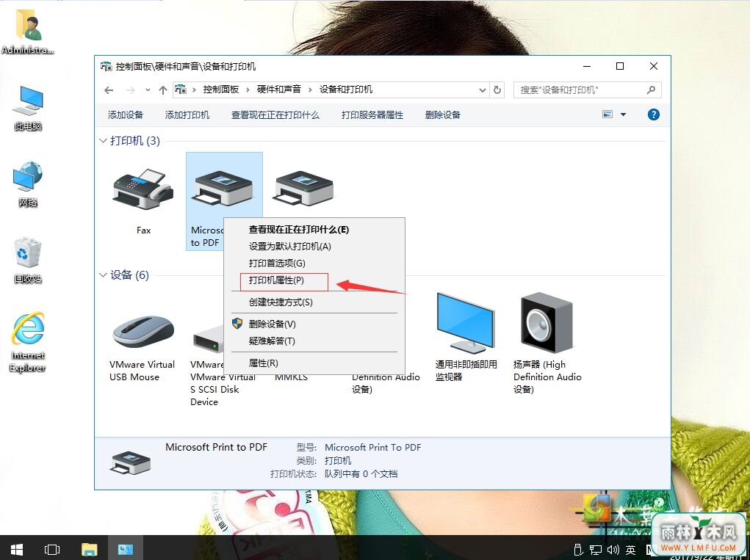Click the English input language indicator in tray
This screenshot has height=560, width=750.
[631, 550]
